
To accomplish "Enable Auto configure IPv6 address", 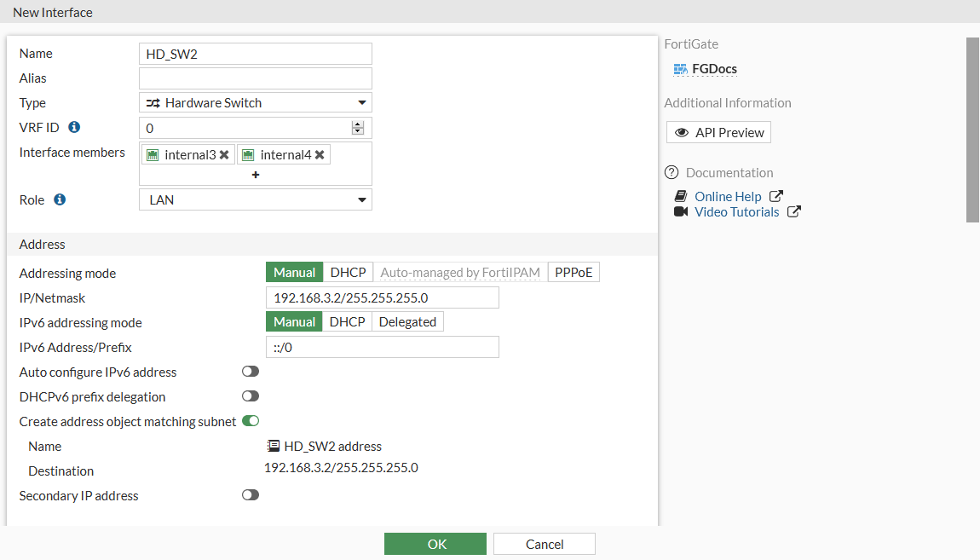I will tap(250, 372).
